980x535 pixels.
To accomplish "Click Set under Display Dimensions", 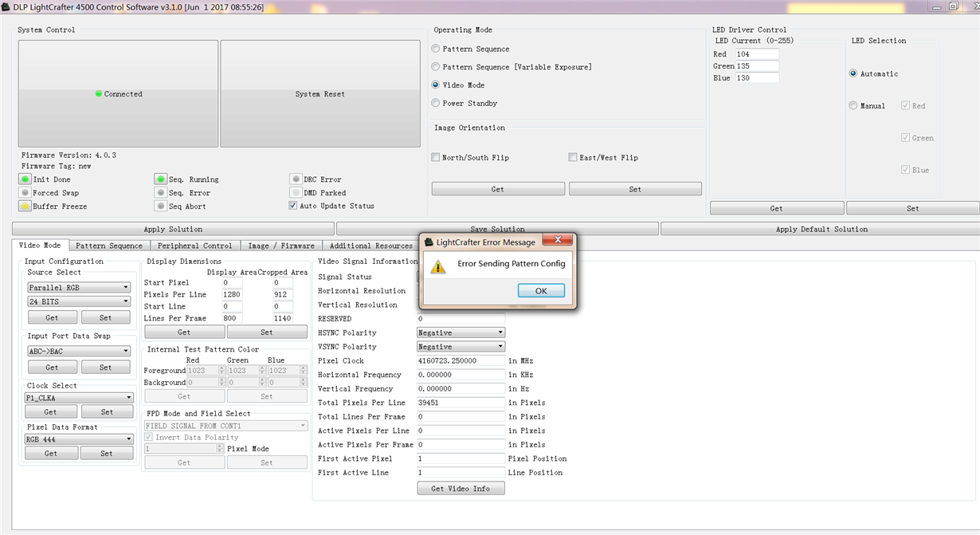I will coord(267,332).
